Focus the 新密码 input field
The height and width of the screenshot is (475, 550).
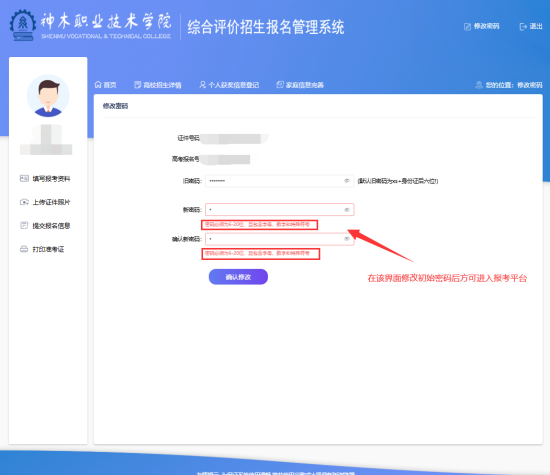(x=280, y=210)
